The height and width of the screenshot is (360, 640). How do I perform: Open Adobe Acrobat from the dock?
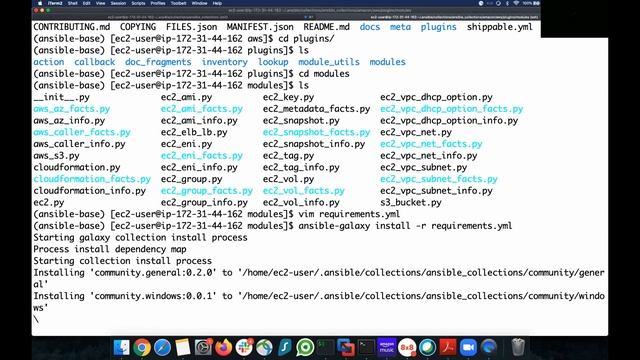tap(448, 347)
